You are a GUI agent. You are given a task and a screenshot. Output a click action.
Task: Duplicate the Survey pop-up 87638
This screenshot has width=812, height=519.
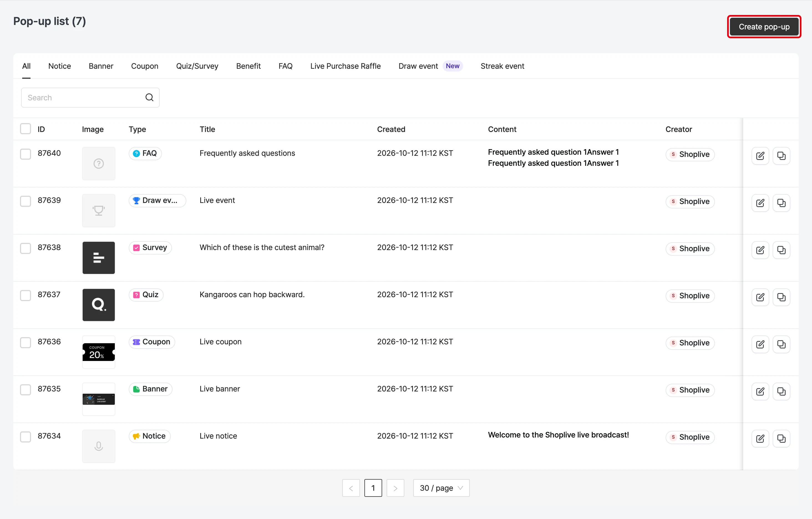(781, 250)
